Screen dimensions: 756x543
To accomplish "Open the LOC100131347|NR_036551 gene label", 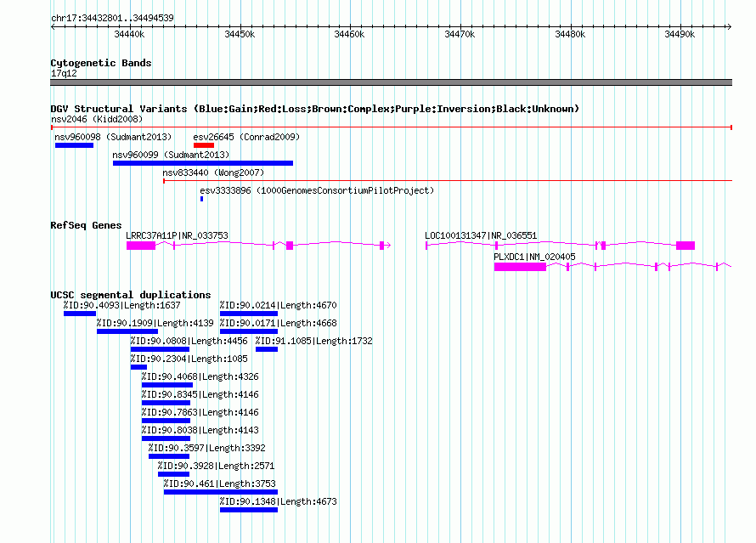I will [x=481, y=235].
